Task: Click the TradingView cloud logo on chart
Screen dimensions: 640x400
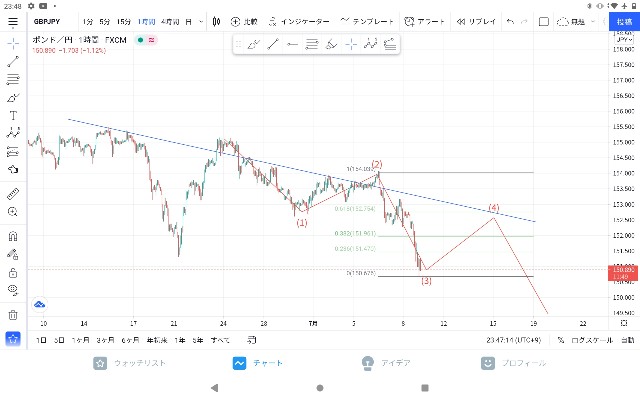Action: point(39,304)
